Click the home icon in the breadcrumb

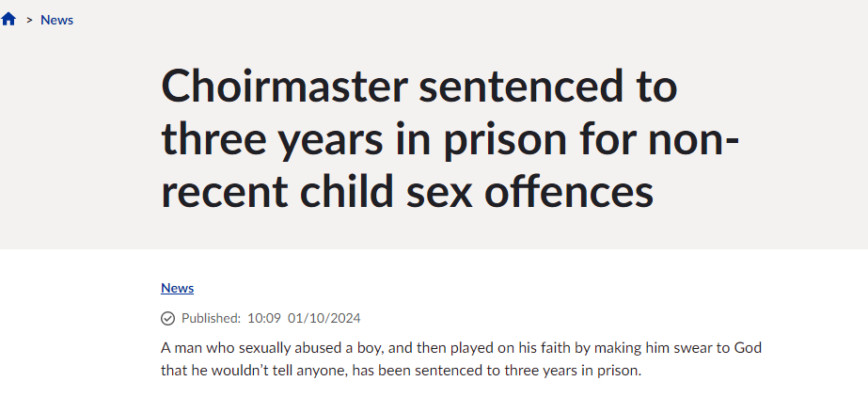coord(9,20)
